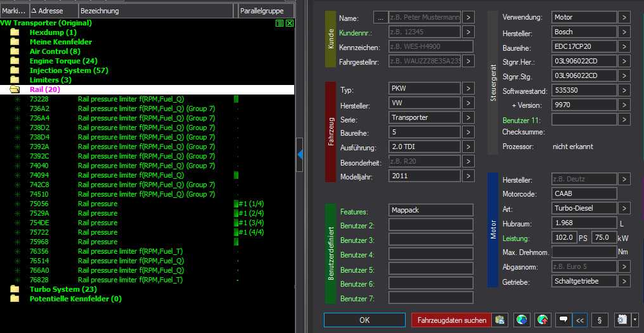Expand the Turbo System (23) folder

coord(15,289)
